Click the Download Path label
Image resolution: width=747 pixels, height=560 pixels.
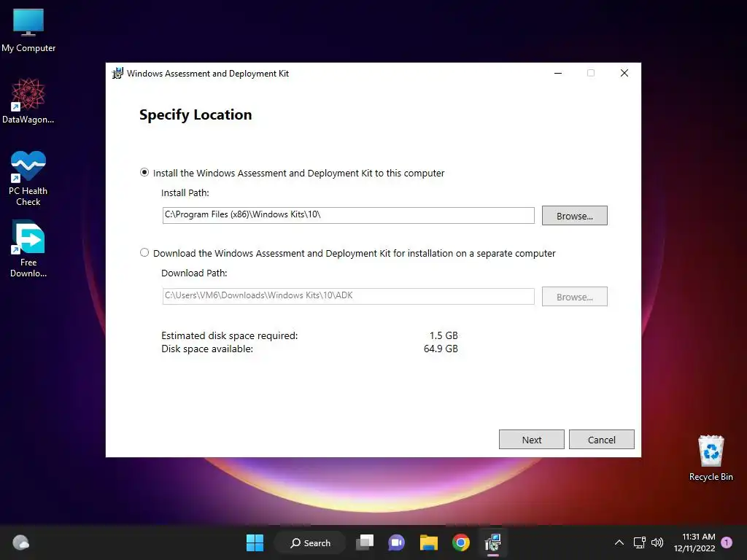(194, 273)
